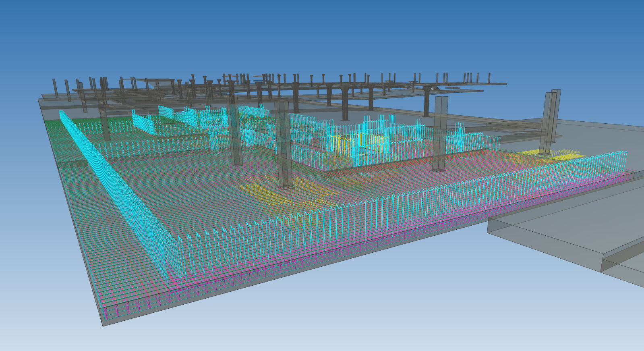Viewport: 644px width, 351px height.
Task: Select the column right of the central pit
Action: coord(440,133)
